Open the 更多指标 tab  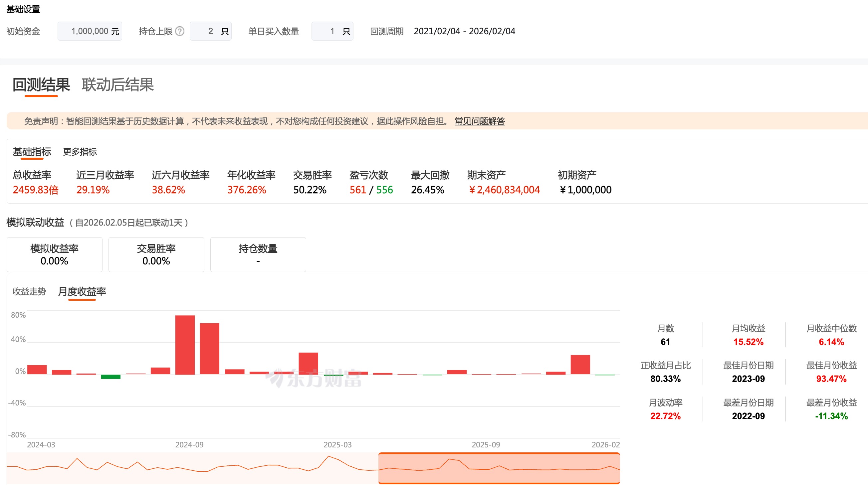pyautogui.click(x=80, y=152)
